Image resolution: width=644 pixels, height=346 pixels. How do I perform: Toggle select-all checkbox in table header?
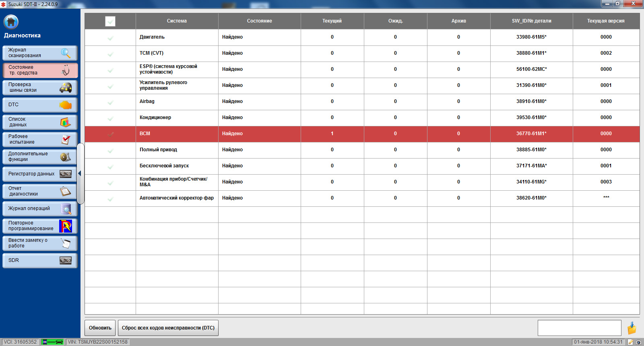(110, 21)
